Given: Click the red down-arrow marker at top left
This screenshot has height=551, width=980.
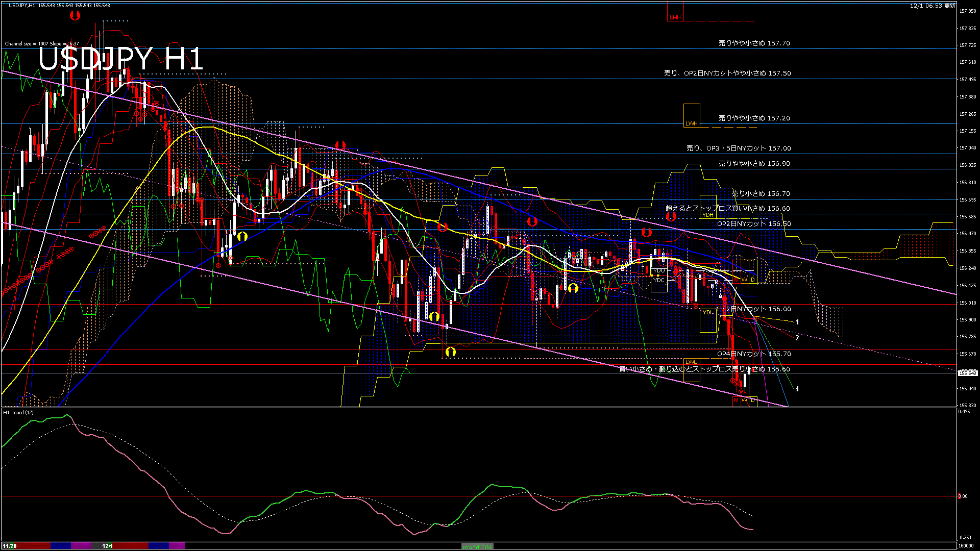Looking at the screenshot, I should click(75, 16).
